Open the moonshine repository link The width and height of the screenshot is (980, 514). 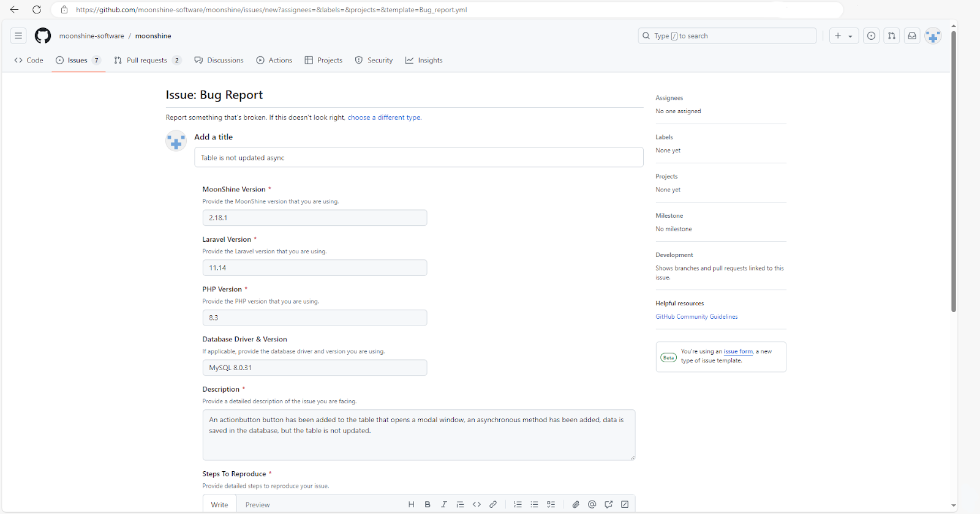153,35
